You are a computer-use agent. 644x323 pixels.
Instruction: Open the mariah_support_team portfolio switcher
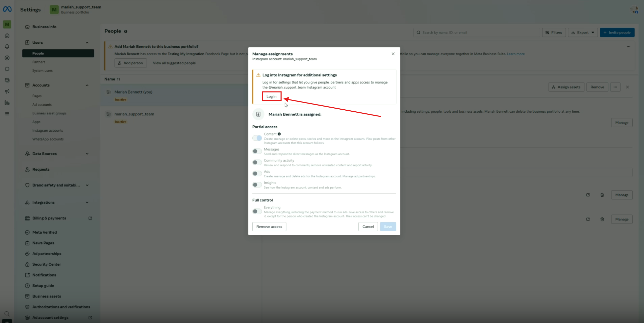[75, 10]
